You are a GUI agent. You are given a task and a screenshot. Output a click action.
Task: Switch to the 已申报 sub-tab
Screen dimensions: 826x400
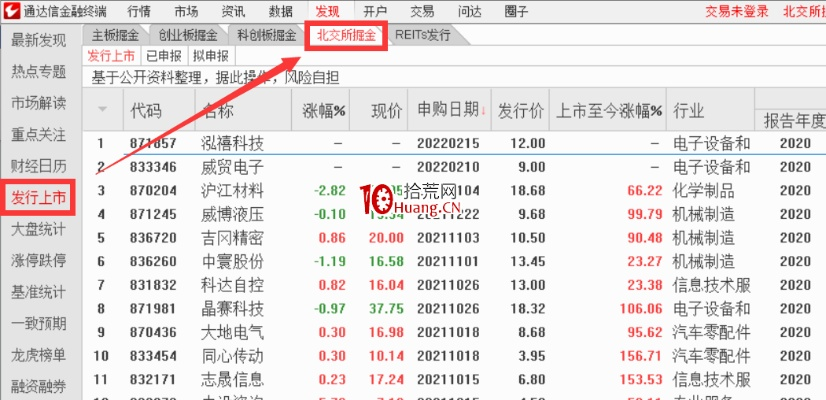(x=164, y=56)
